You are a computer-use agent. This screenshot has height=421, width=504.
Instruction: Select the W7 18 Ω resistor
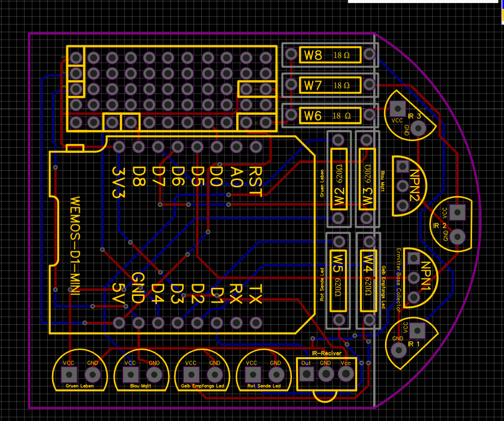(x=330, y=85)
